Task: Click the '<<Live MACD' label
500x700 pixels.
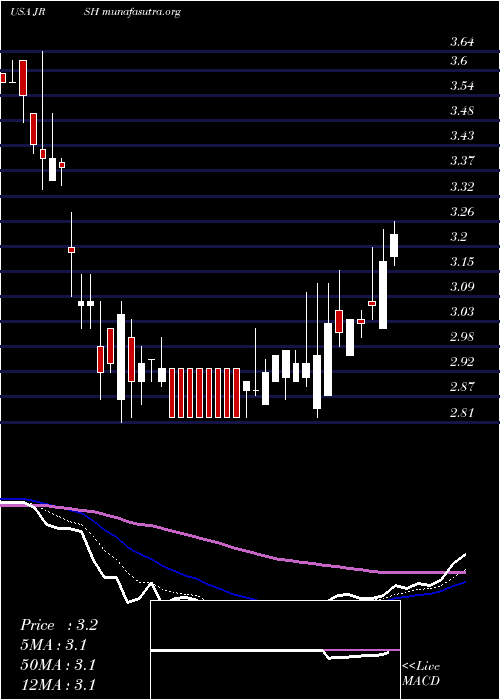Action: click(x=421, y=674)
